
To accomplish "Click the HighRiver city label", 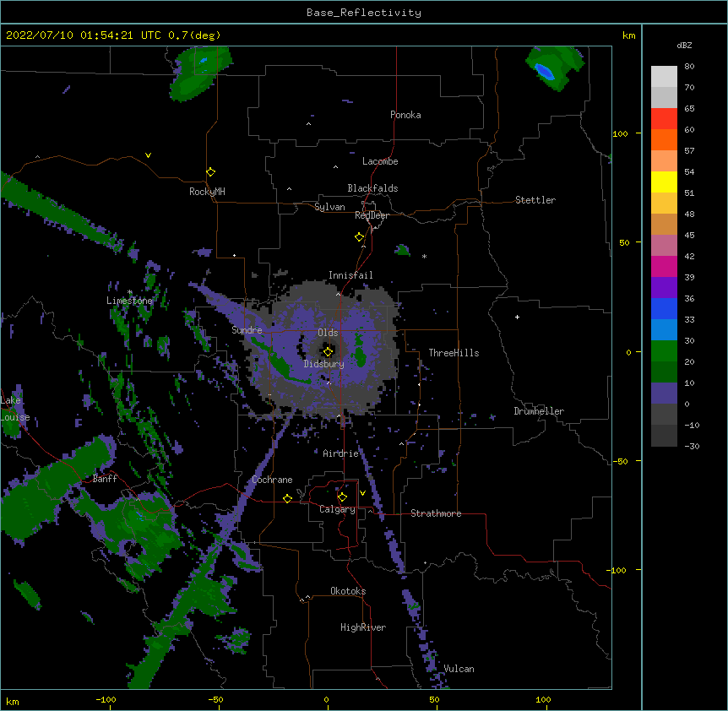I will click(363, 627).
